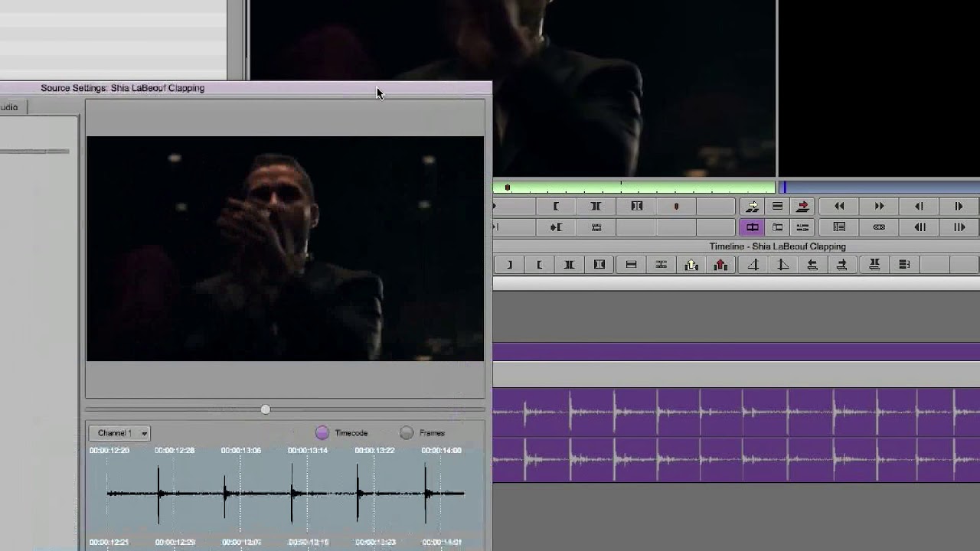Click window-shaped mode icon beside the purple button
The height and width of the screenshot is (551, 980).
[x=777, y=227]
